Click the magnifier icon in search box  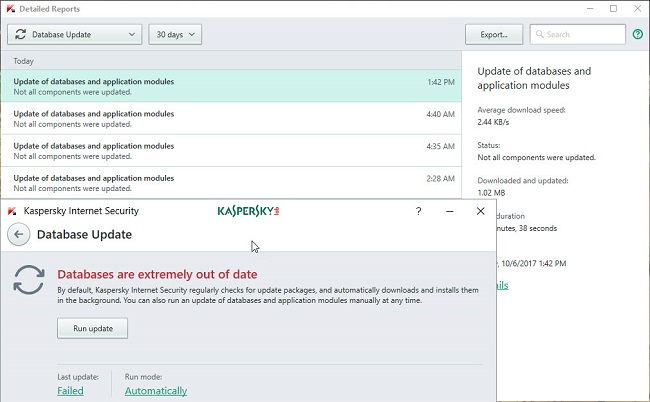538,34
